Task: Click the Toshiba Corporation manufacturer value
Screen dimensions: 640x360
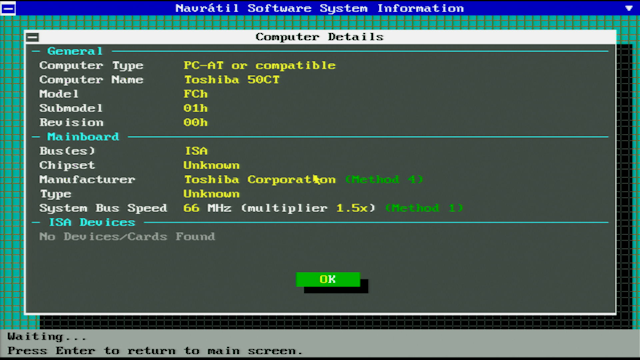Action: pyautogui.click(x=260, y=180)
